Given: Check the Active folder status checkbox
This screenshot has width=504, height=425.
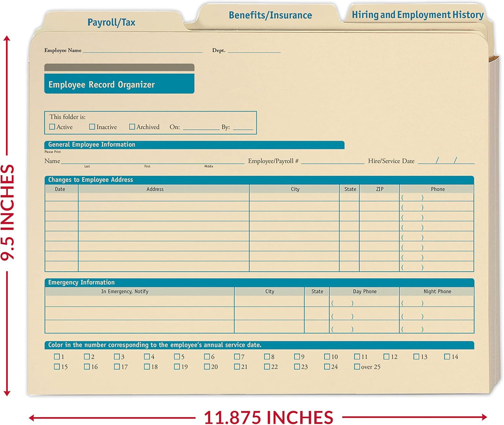Looking at the screenshot, I should pos(52,127).
